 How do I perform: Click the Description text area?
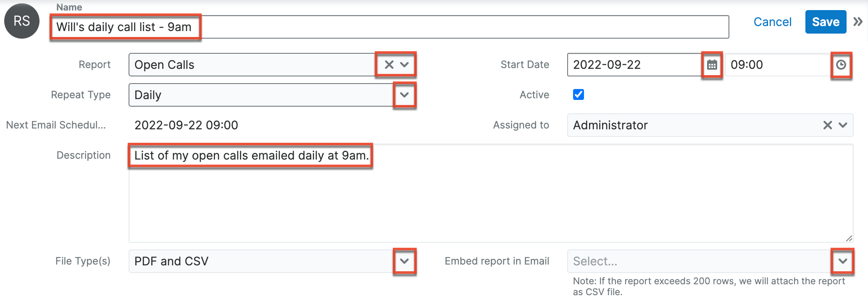coord(491,197)
